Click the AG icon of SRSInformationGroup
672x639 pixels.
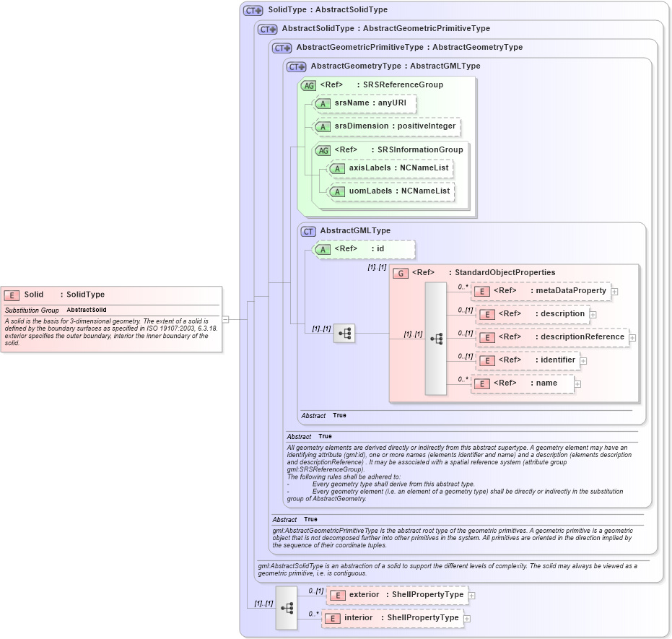pos(323,151)
